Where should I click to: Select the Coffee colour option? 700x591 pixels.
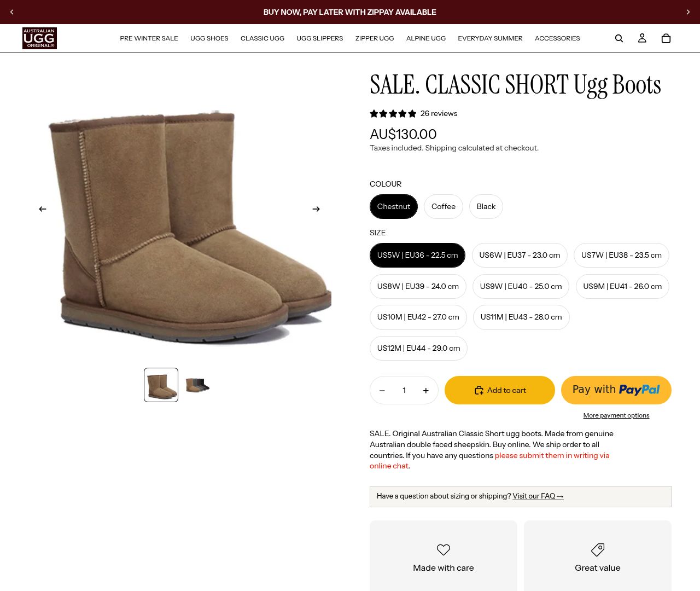coord(444,207)
